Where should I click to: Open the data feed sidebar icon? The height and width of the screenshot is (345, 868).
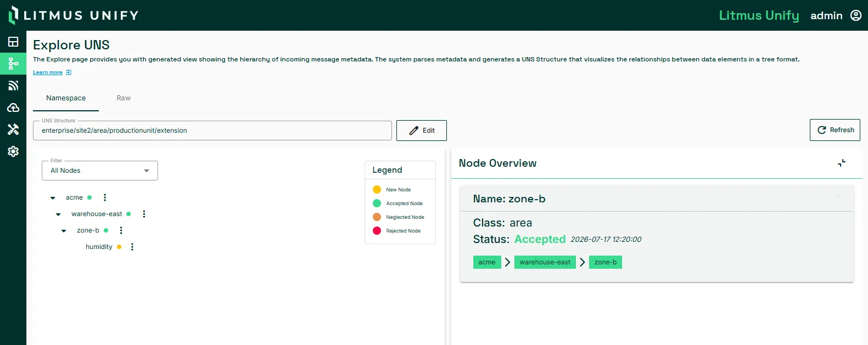(13, 86)
